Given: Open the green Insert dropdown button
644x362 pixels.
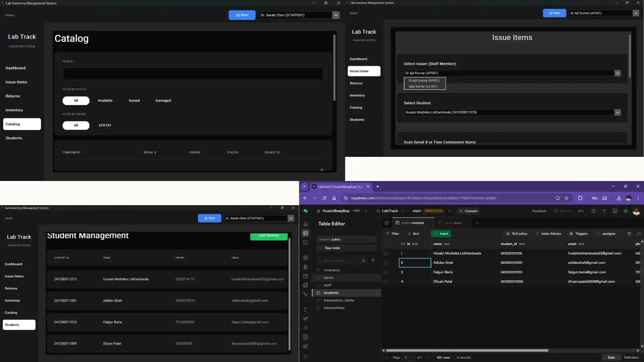Looking at the screenshot, I should tap(441, 234).
